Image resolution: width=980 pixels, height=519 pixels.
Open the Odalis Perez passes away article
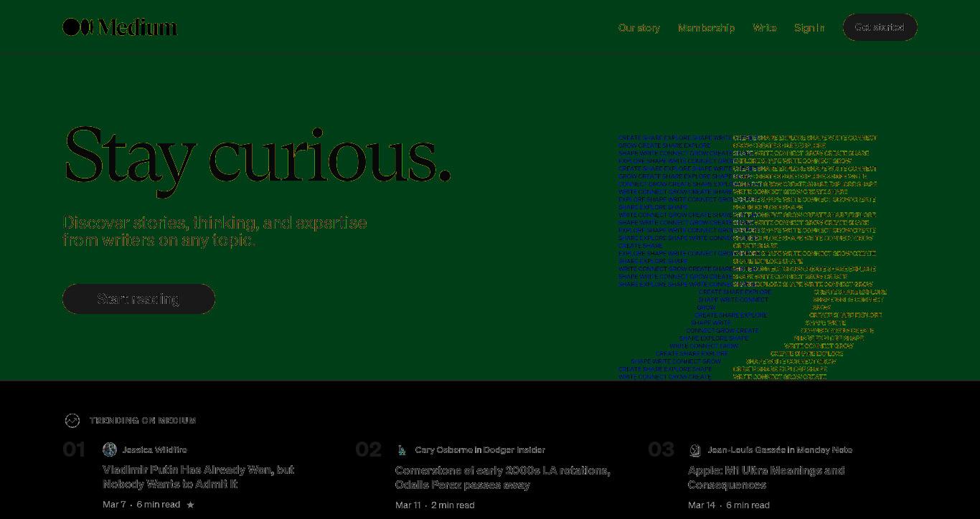click(502, 477)
